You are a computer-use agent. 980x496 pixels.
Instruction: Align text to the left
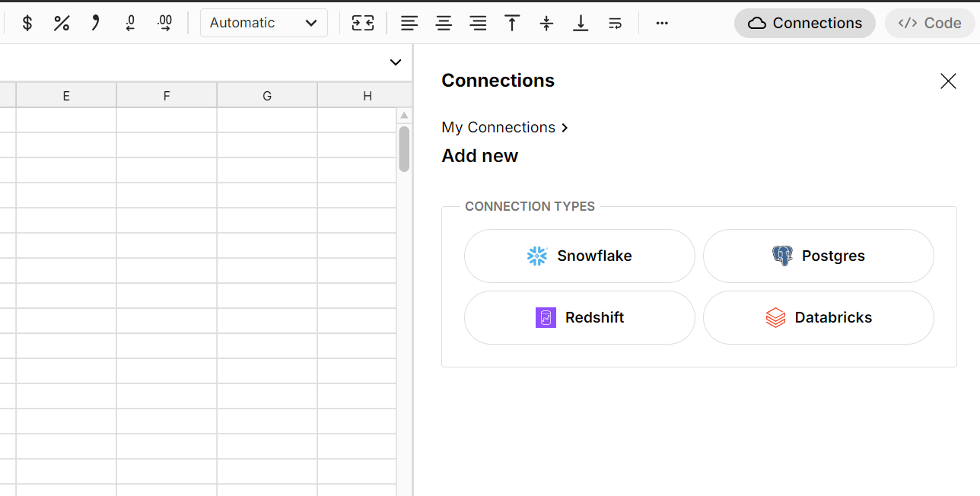(x=409, y=23)
